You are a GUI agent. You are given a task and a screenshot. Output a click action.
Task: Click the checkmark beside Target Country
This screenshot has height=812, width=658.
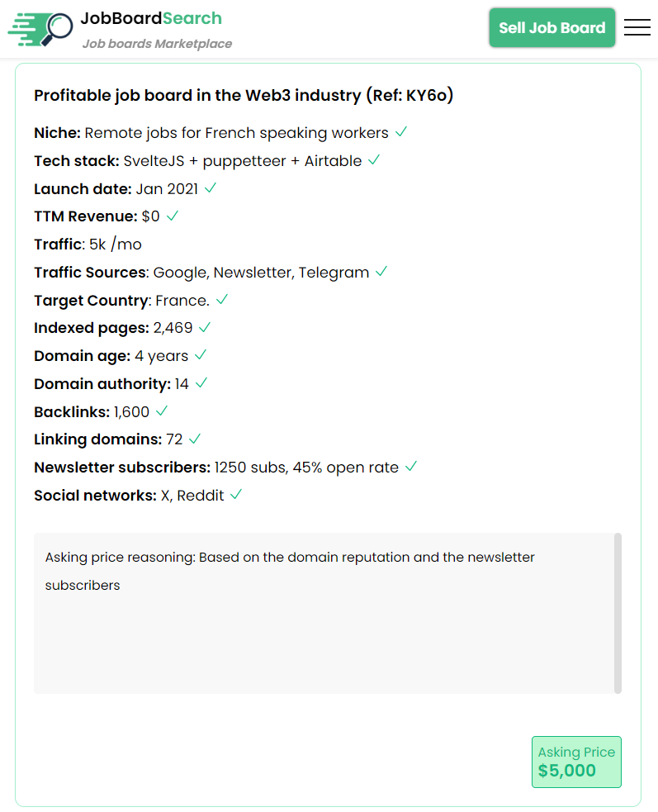222,300
